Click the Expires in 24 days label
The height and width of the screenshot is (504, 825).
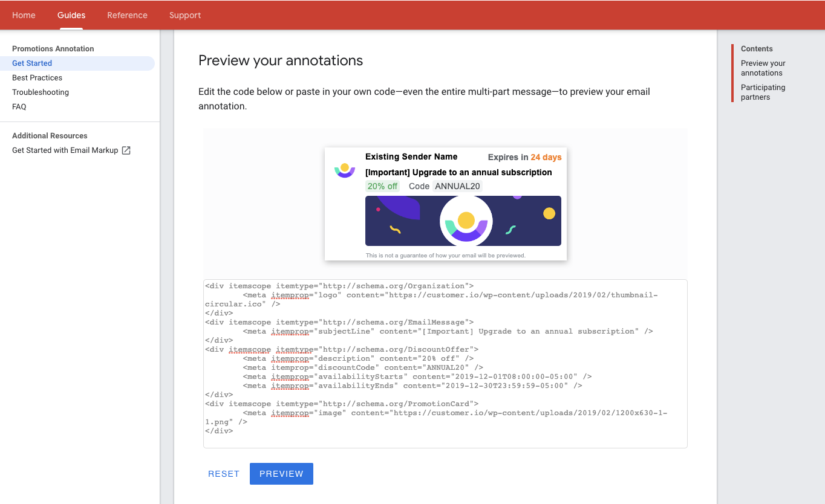(524, 157)
